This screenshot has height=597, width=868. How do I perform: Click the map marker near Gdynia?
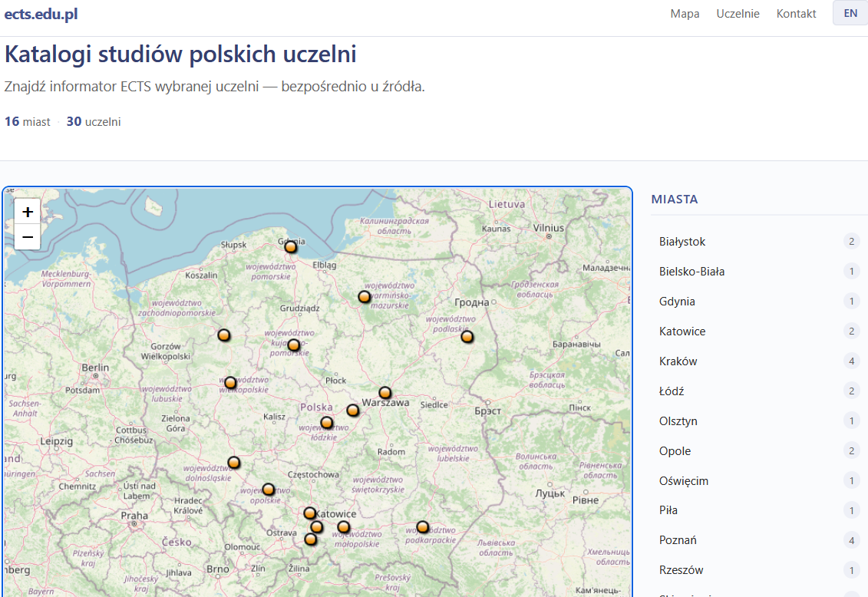click(x=290, y=247)
